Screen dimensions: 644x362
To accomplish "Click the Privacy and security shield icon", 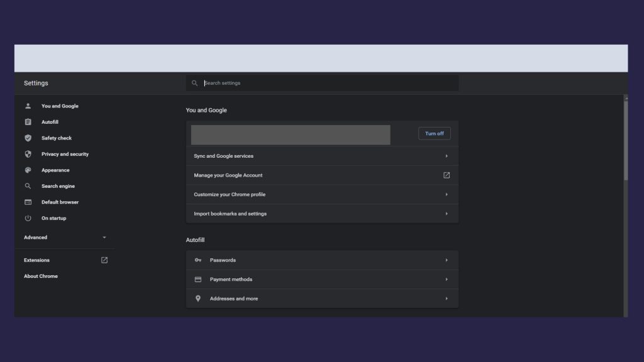I will click(28, 154).
